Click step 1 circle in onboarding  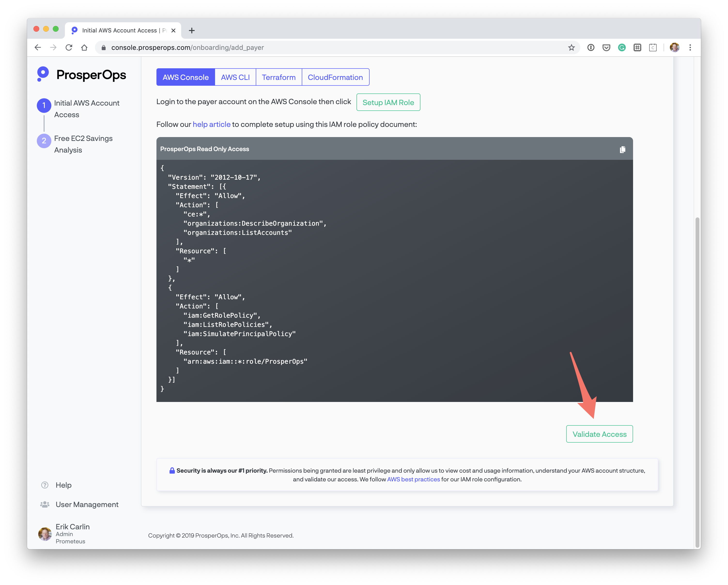point(44,105)
